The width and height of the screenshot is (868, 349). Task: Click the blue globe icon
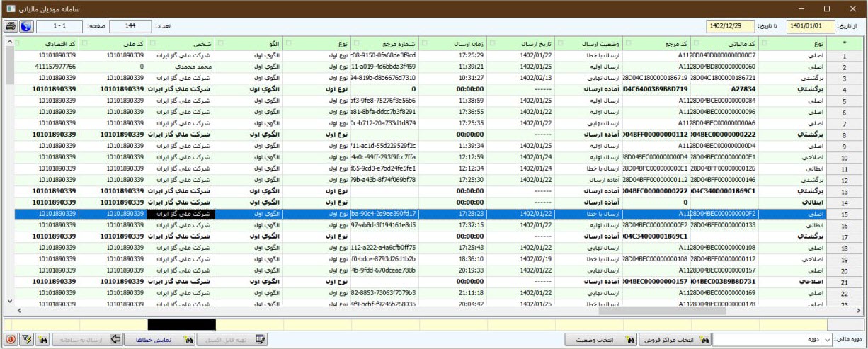25,26
